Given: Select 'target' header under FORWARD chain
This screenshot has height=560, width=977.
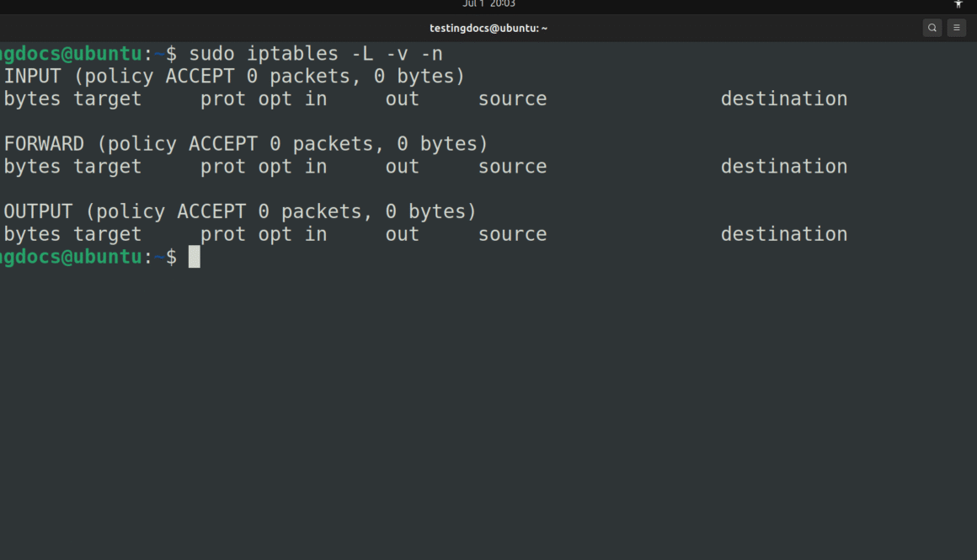Looking at the screenshot, I should click(x=107, y=168).
